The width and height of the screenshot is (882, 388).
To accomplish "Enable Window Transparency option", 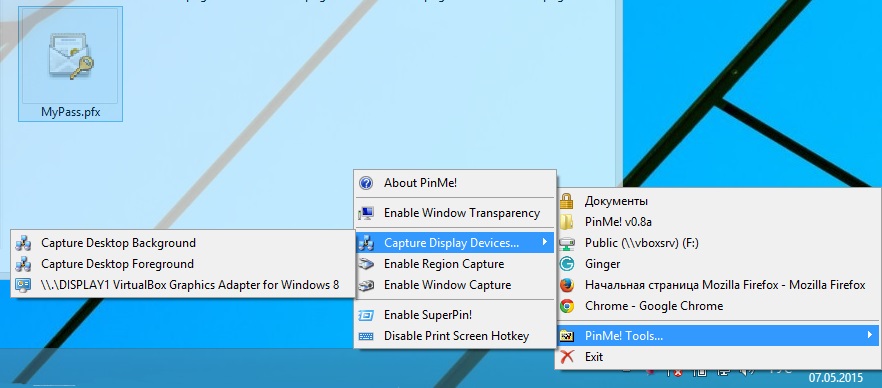I will click(455, 213).
